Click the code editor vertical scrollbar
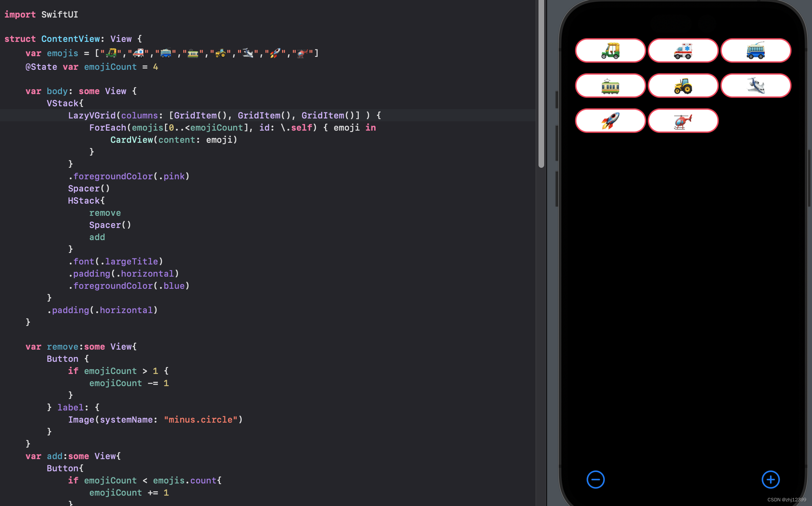The height and width of the screenshot is (506, 812). pyautogui.click(x=541, y=84)
